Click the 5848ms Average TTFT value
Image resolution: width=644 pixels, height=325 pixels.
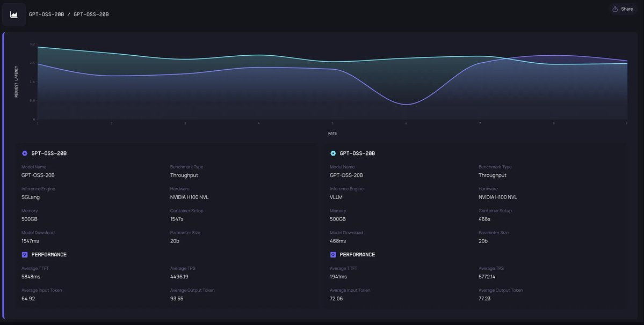coord(31,277)
